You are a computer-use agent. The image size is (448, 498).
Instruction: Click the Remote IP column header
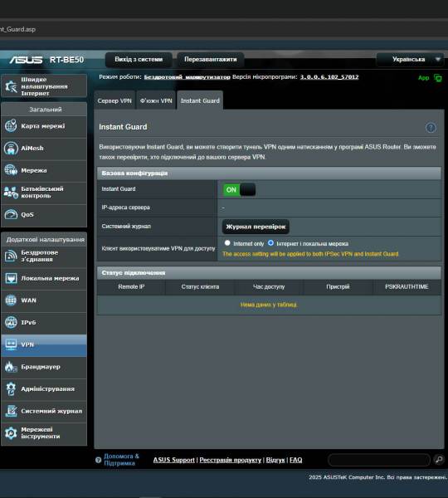coord(131,287)
